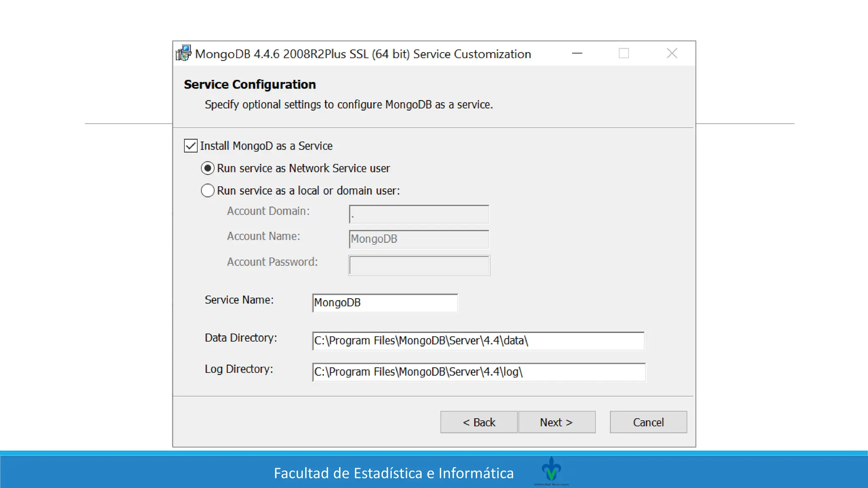
Task: Go back with the Back button
Action: pyautogui.click(x=479, y=422)
